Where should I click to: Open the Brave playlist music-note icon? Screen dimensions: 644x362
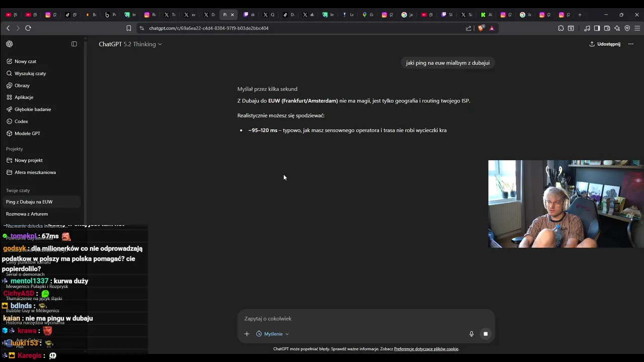tap(587, 28)
